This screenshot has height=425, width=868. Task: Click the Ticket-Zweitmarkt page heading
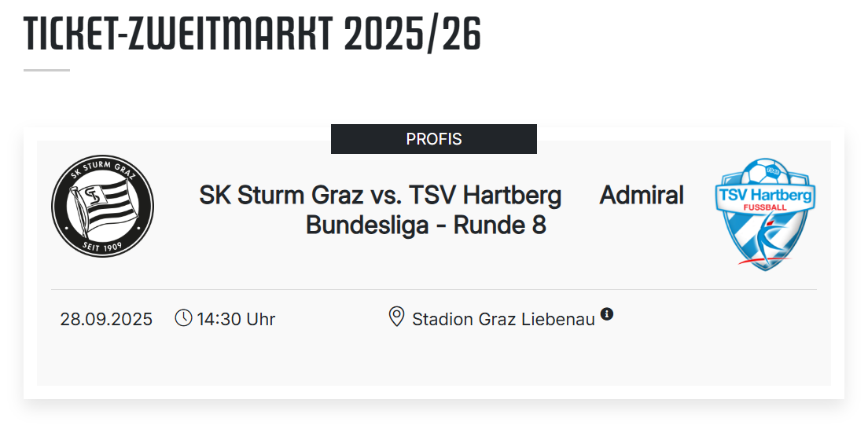[181, 33]
